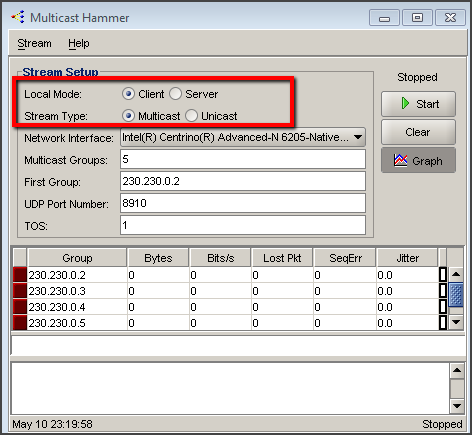Click the scroll down arrow in group table
This screenshot has height=435, width=472.
point(456,322)
